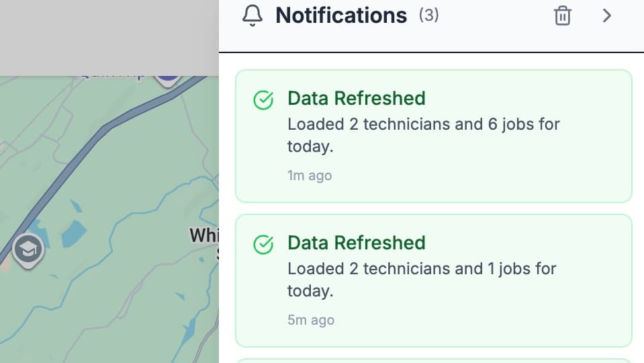Click the '5m ago' timestamp
Viewport: 644px width, 363px height.
[310, 320]
